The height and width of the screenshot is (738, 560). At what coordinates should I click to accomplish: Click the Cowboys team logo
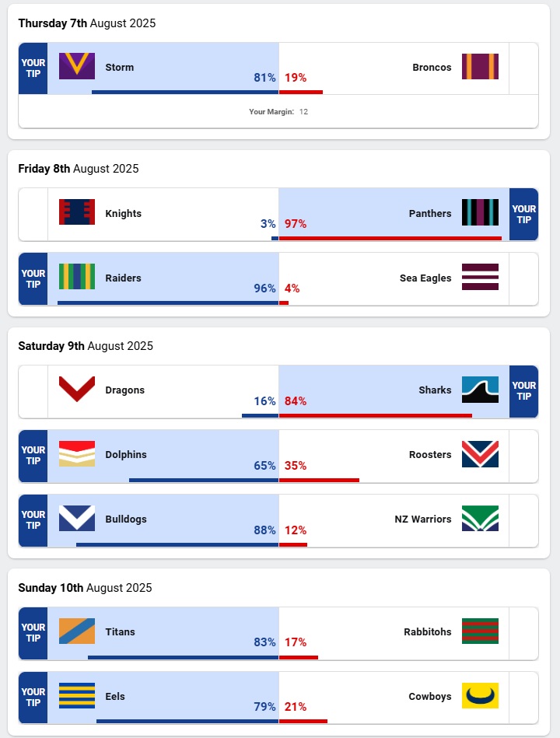tap(480, 696)
